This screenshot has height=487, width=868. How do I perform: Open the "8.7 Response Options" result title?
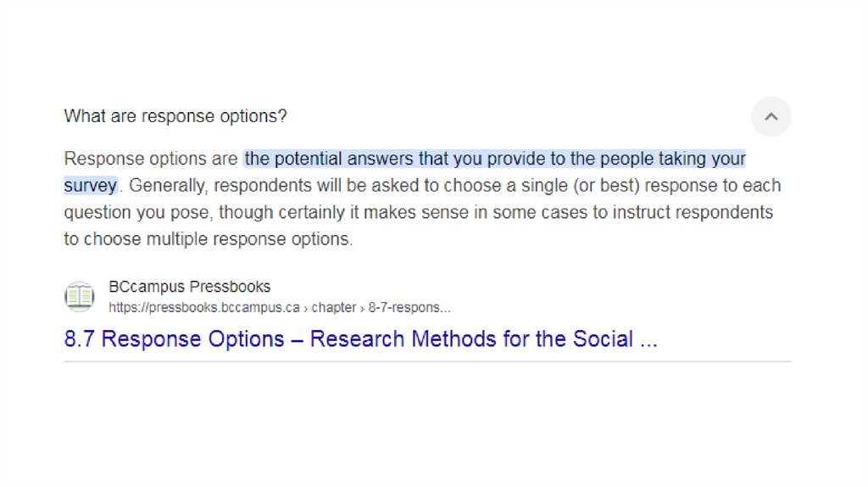[174, 339]
